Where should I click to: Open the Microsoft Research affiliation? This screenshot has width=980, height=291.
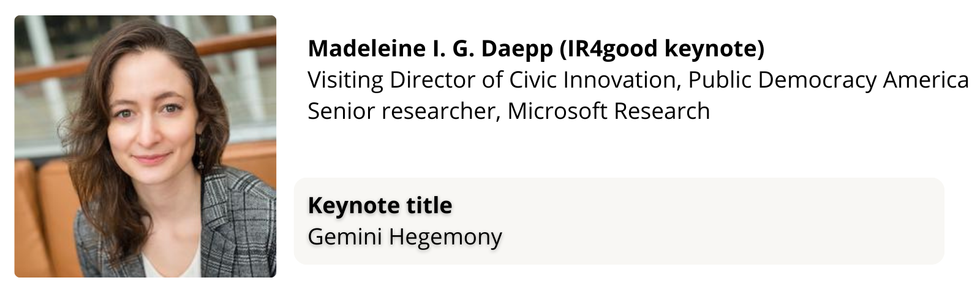coord(609,111)
